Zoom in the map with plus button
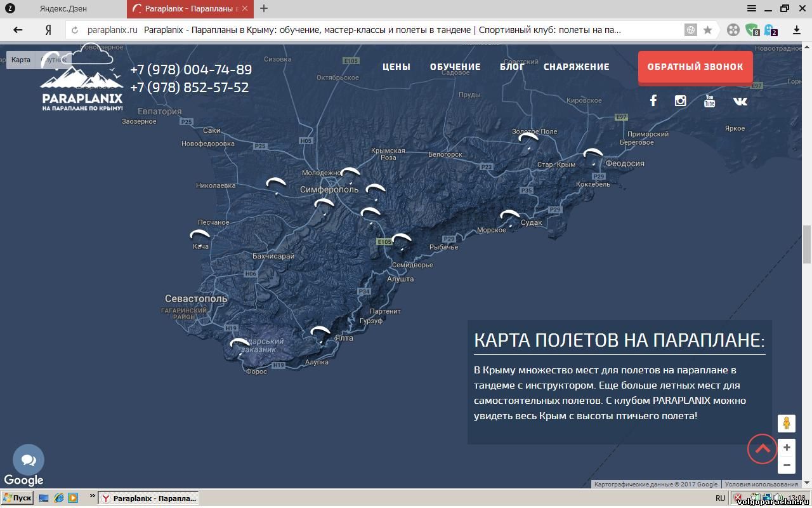The height and width of the screenshot is (508, 812). pos(787,448)
